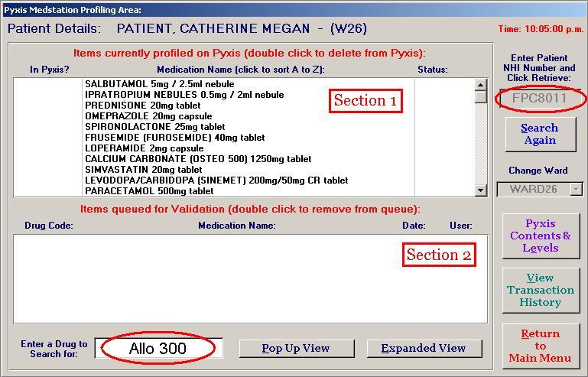The image size is (588, 377).
Task: Click the In Pyxis? column header
Action: [x=50, y=70]
